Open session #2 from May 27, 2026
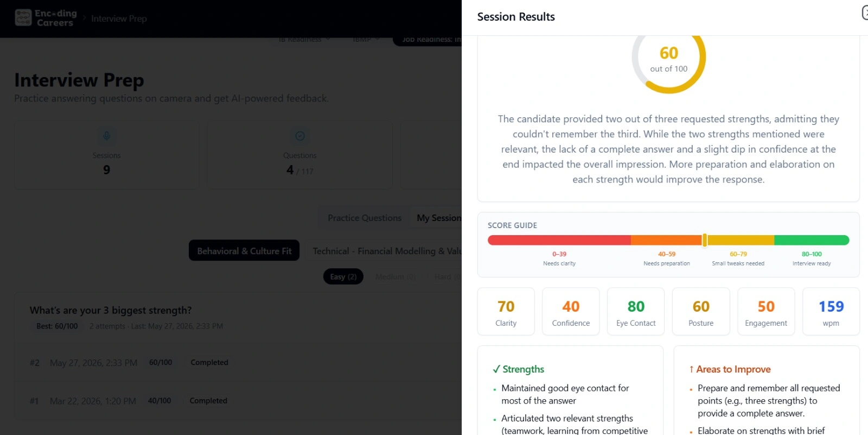 pyautogui.click(x=238, y=362)
